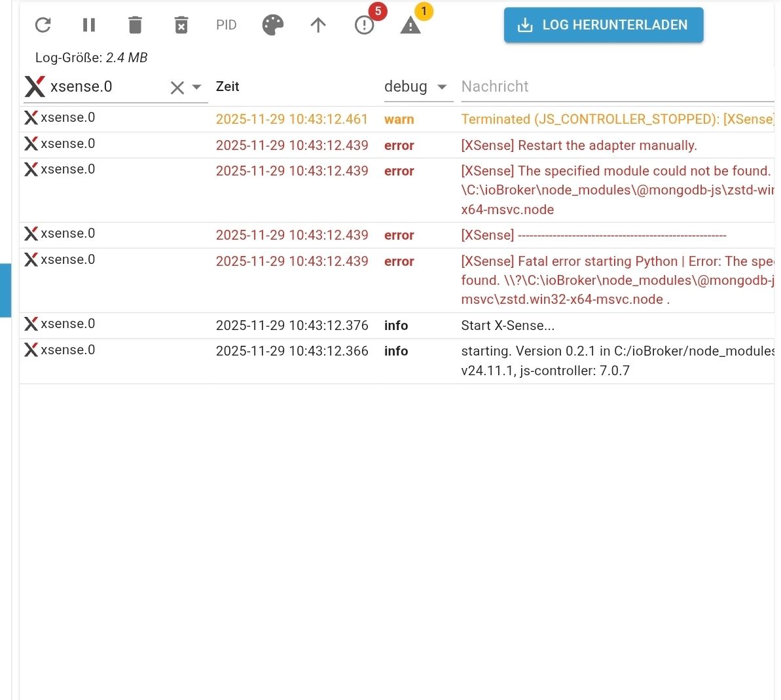Screen dimensions: 781x700
Task: Toggle the warning triangle filter with badge 1
Action: click(410, 25)
